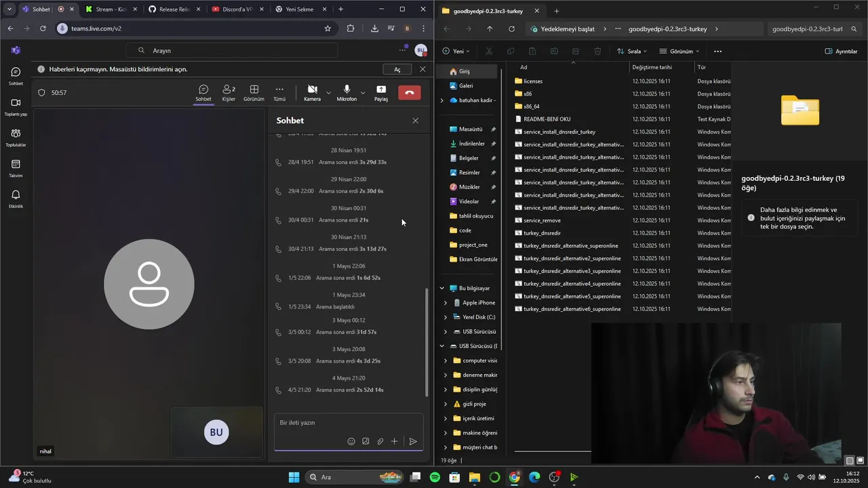
Task: Select the Sohbet tab in call toolbar
Action: point(203,94)
